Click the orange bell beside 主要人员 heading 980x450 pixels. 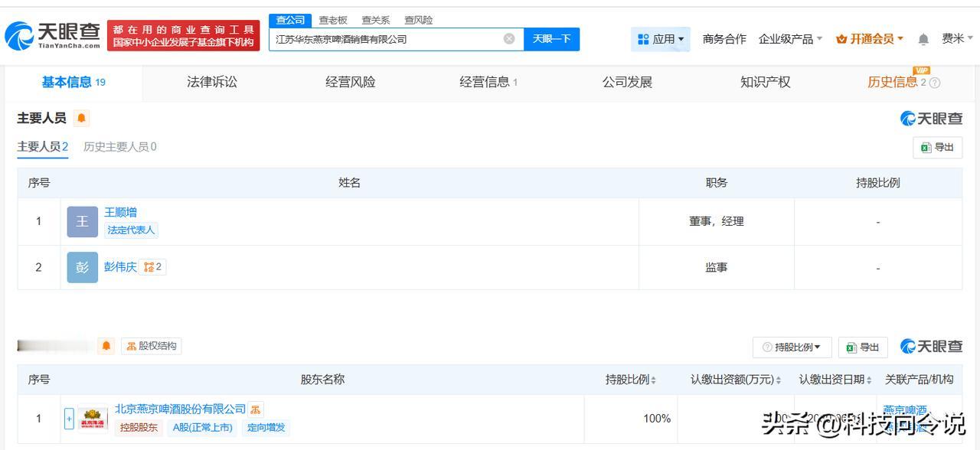pyautogui.click(x=82, y=119)
